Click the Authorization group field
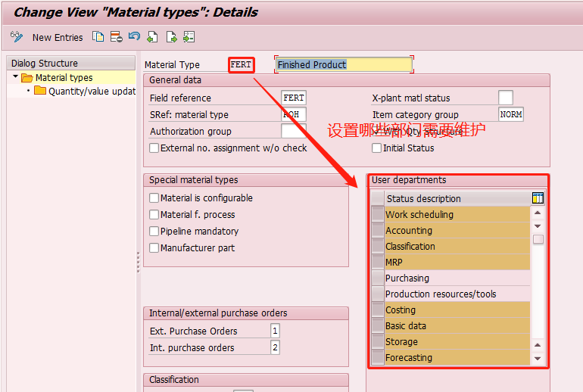The image size is (583, 392). (x=294, y=131)
